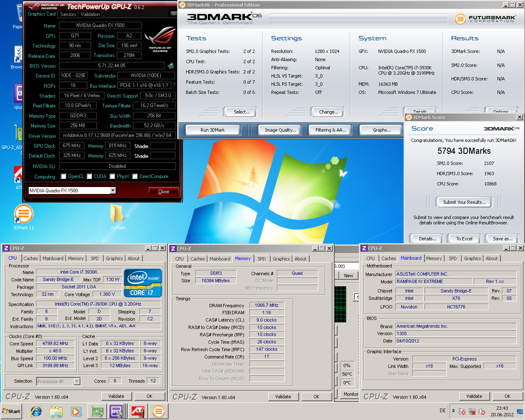The width and height of the screenshot is (525, 420).
Task: Click Save as... in 3DMark Score window
Action: click(502, 239)
